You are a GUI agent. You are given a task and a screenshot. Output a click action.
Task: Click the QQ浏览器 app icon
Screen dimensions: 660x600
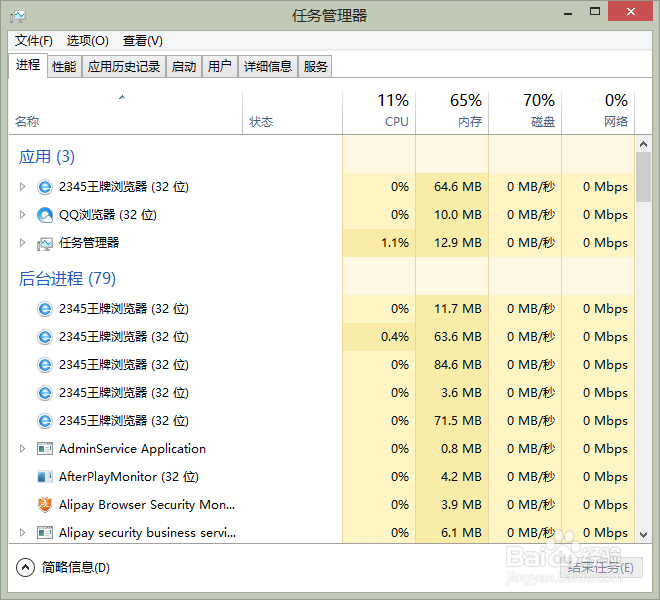pyautogui.click(x=45, y=215)
